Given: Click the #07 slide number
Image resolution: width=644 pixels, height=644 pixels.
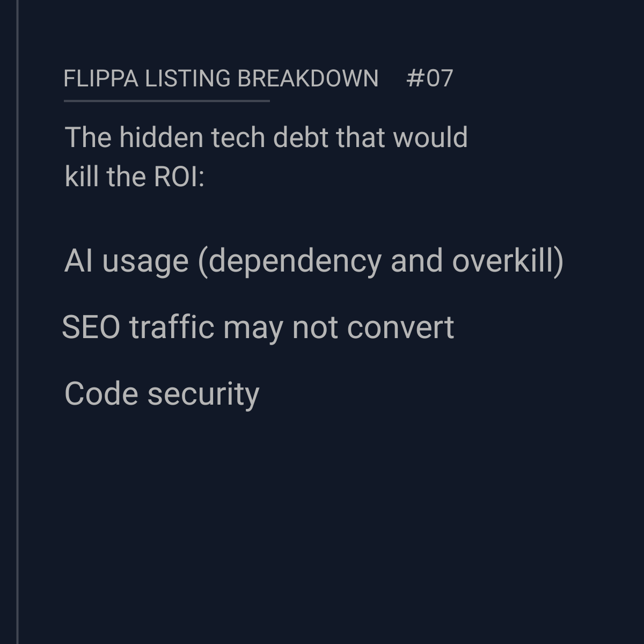Looking at the screenshot, I should (429, 78).
